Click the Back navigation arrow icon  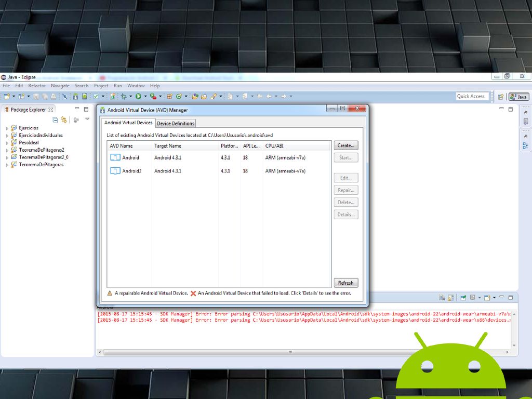click(x=269, y=96)
